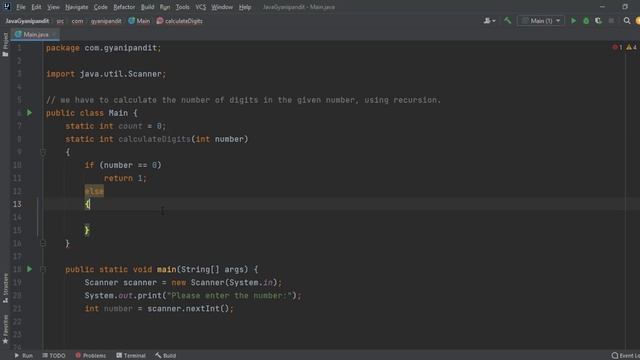The height and width of the screenshot is (360, 640).
Task: Click the IntelliJ logo icon in title bar
Action: [7, 6]
